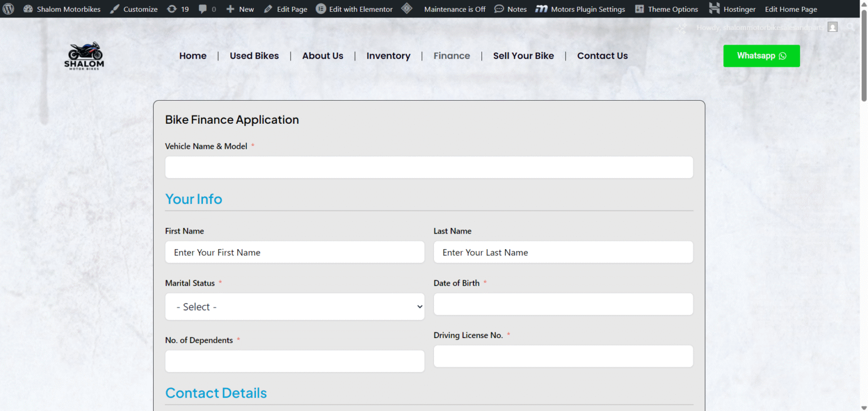The image size is (868, 411).
Task: Click the Vehicle Name & Model field
Action: (x=429, y=167)
